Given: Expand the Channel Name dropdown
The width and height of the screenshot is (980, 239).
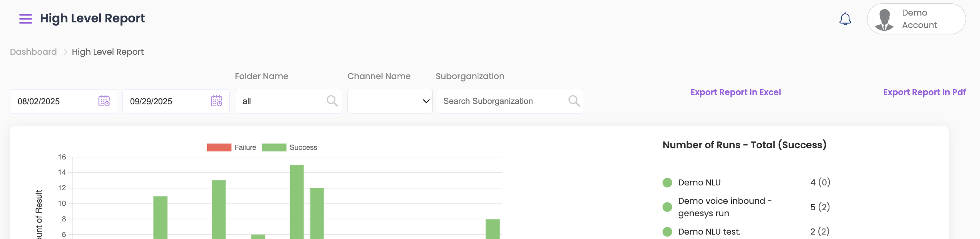Looking at the screenshot, I should pyautogui.click(x=390, y=101).
